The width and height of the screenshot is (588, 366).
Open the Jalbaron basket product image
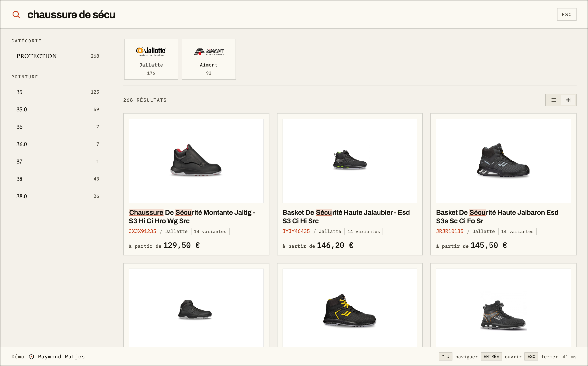(x=503, y=161)
